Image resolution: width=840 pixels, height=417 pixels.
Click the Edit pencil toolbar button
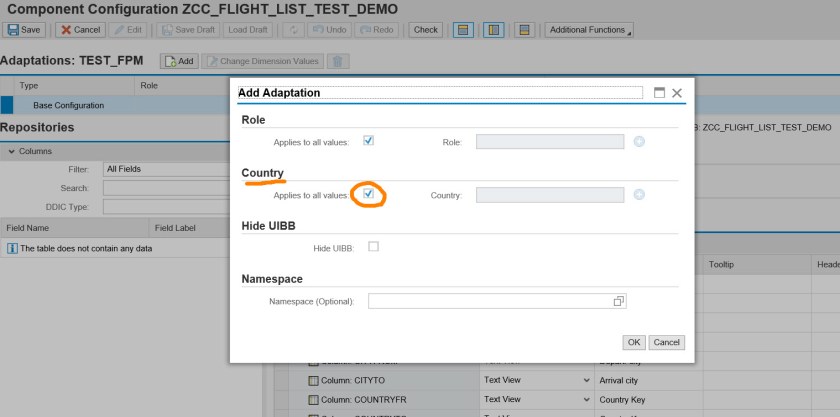pyautogui.click(x=128, y=30)
